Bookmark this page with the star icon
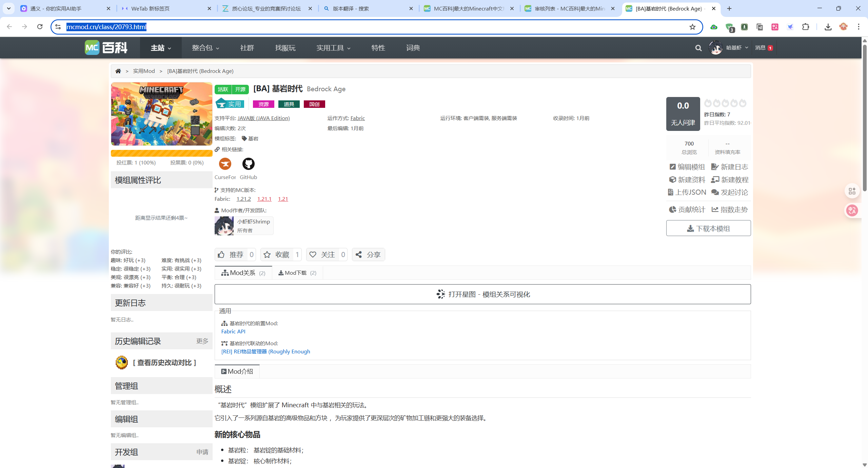The image size is (868, 468). pos(692,27)
